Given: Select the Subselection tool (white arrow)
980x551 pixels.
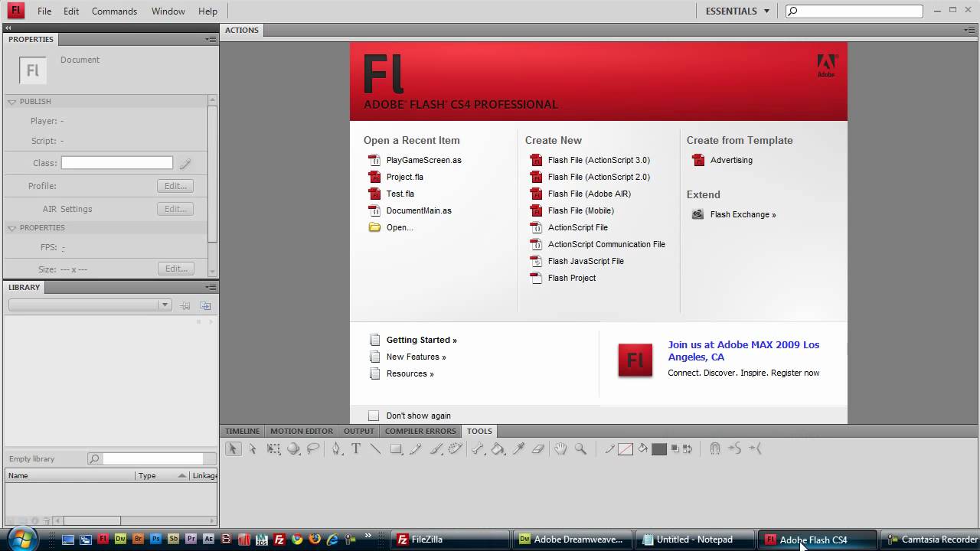Looking at the screenshot, I should click(253, 449).
